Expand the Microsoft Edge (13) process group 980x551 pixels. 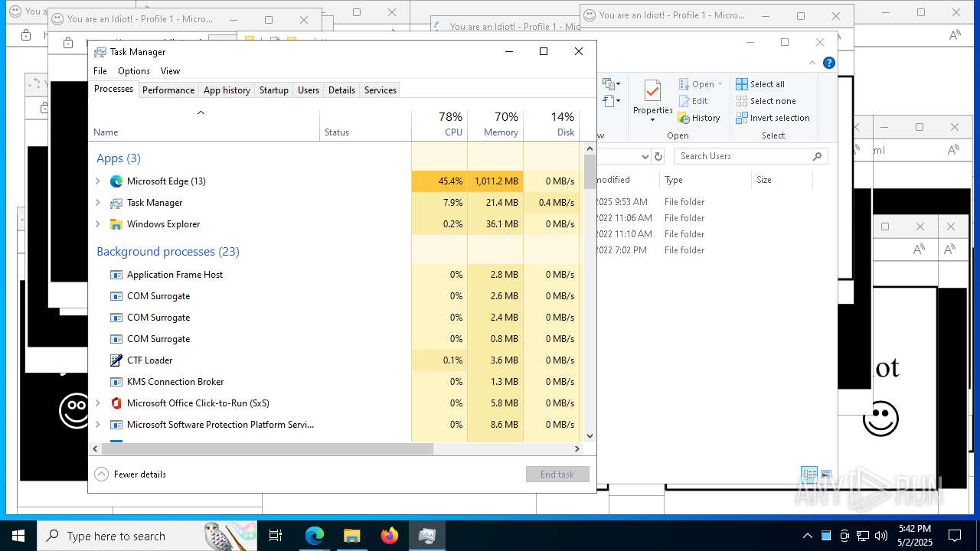point(97,181)
